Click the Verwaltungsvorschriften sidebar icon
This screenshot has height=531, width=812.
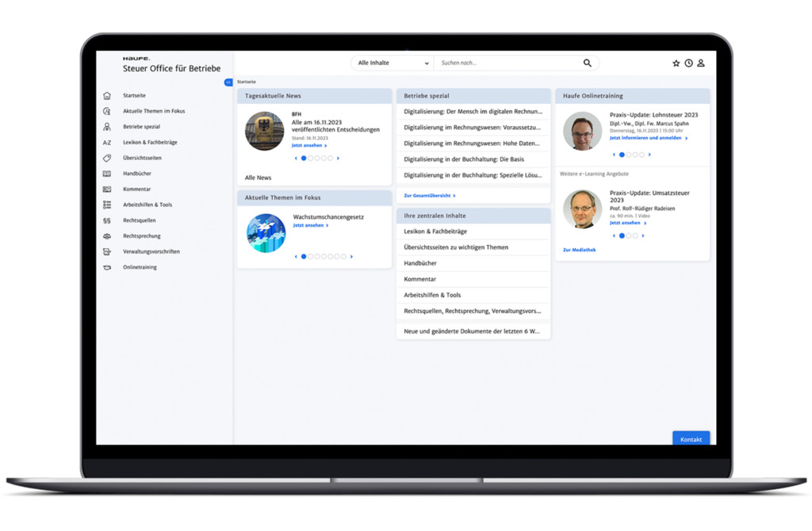tap(107, 251)
